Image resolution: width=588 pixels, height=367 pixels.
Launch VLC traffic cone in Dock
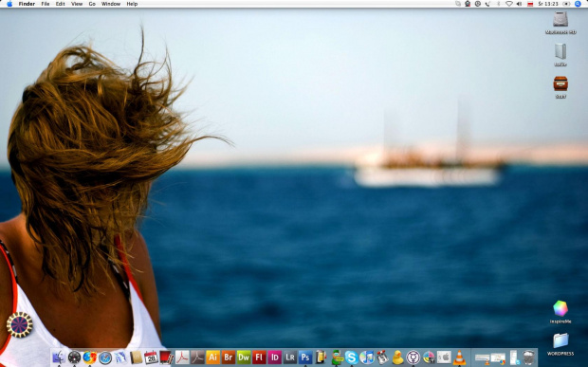tap(459, 358)
